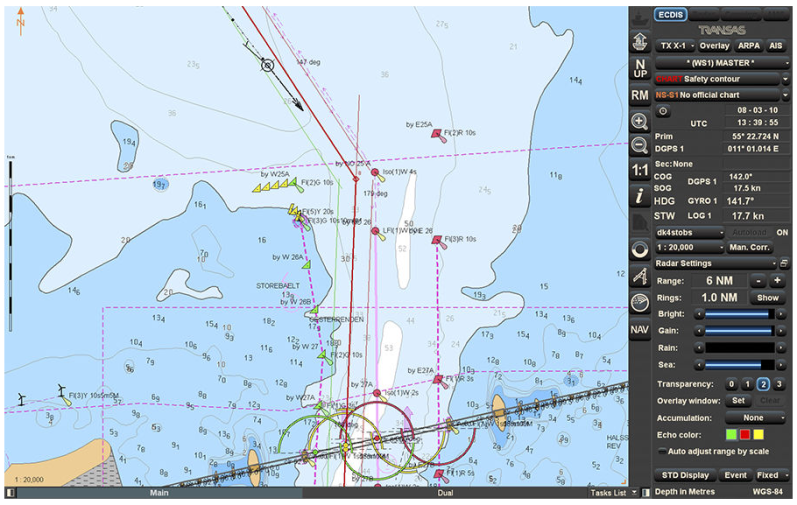
Task: Pick green echo color swatch
Action: tap(731, 434)
